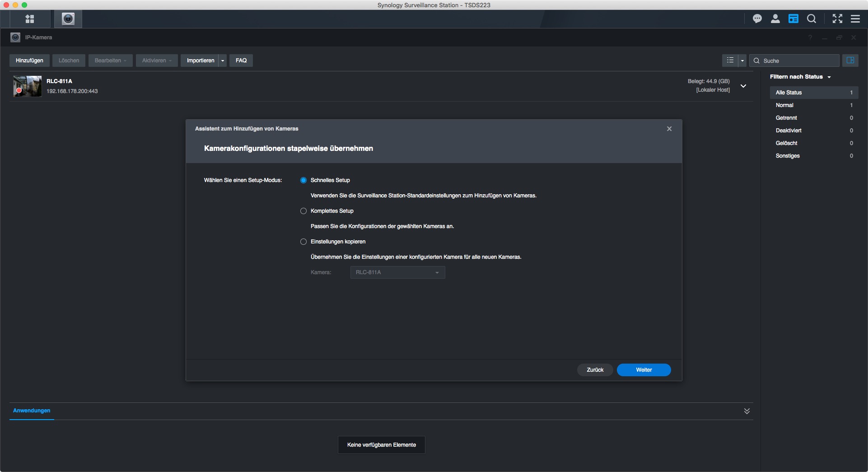
Task: Open the FAQ button
Action: click(241, 61)
